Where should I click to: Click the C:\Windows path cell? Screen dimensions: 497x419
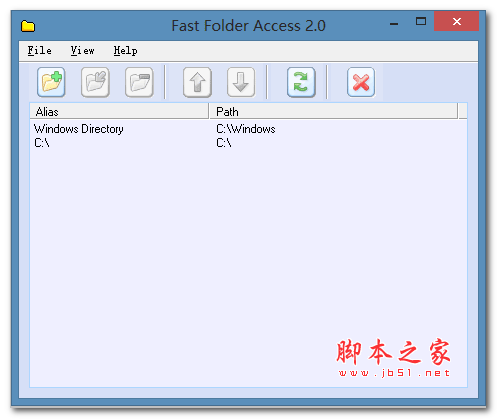coord(246,129)
